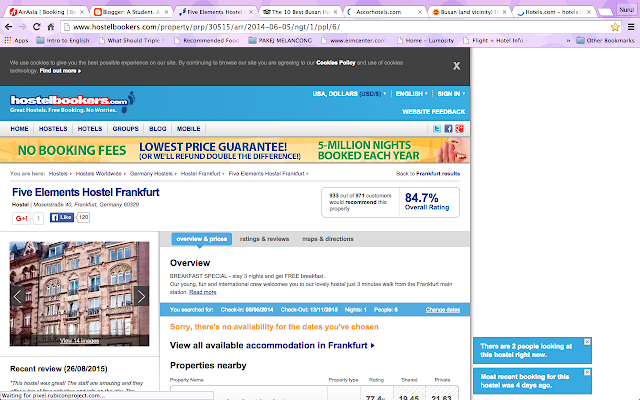Focus the browser address bar

point(339,27)
